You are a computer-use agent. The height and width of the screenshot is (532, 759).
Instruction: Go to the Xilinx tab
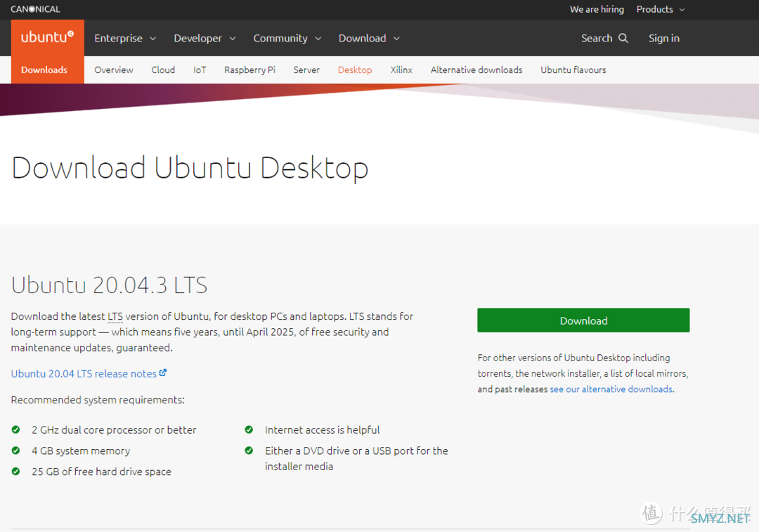tap(401, 70)
